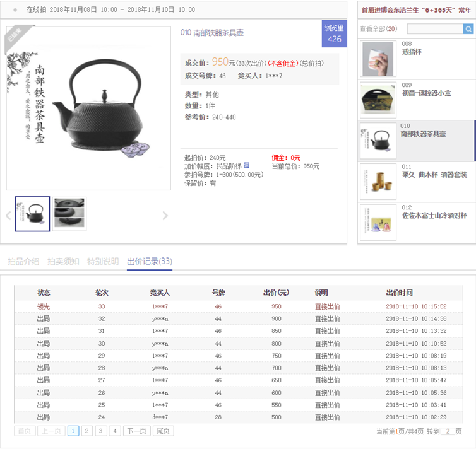Click the 浏览量 426 view counter badge
The height and width of the screenshot is (449, 476).
point(334,33)
